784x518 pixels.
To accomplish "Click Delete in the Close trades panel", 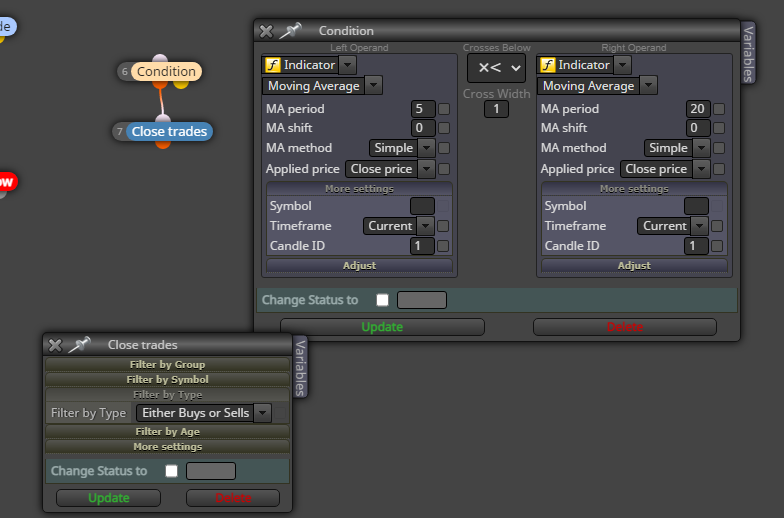I will click(233, 498).
